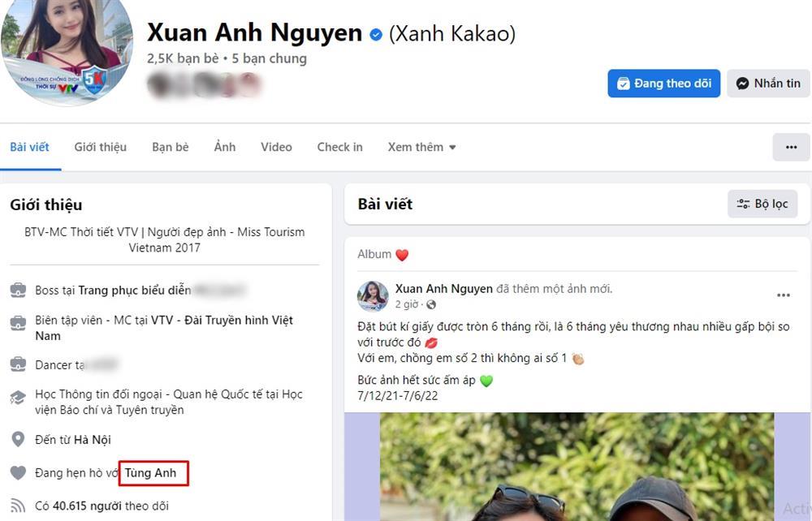Expand the Xem thêm dropdown

tap(422, 148)
